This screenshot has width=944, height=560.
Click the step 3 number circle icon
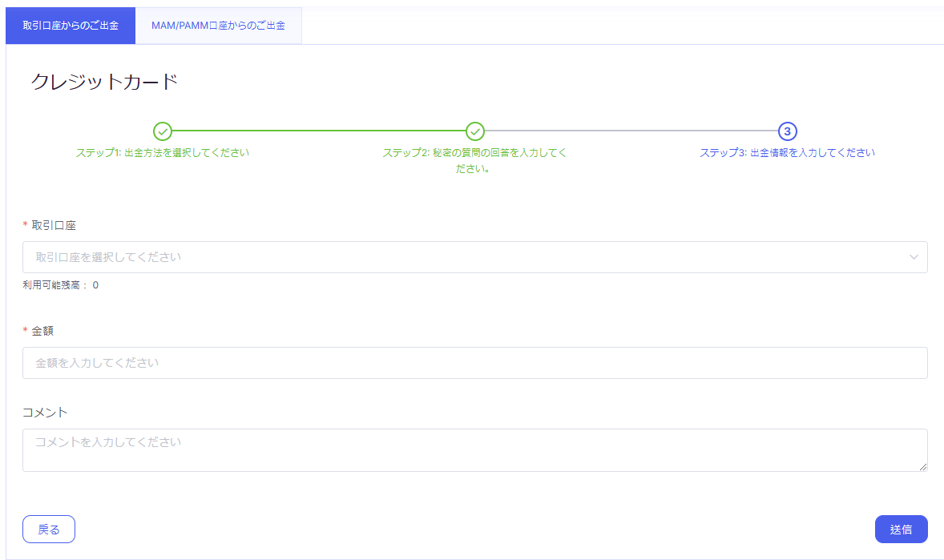pyautogui.click(x=787, y=131)
